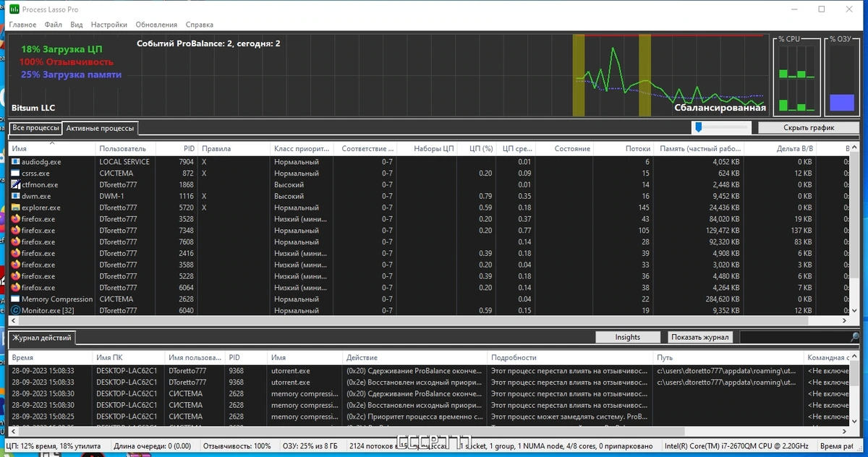Open the Справка menu
The image size is (868, 457).
199,25
